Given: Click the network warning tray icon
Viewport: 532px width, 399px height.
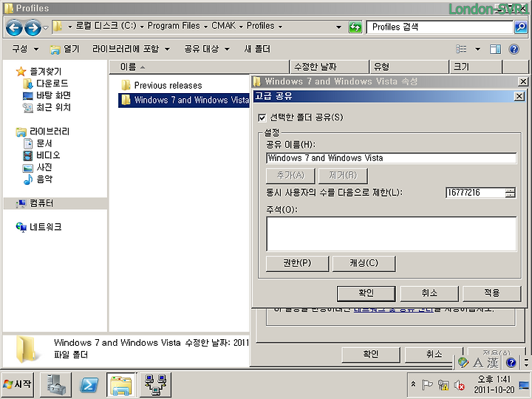Looking at the screenshot, I should pos(443,385).
